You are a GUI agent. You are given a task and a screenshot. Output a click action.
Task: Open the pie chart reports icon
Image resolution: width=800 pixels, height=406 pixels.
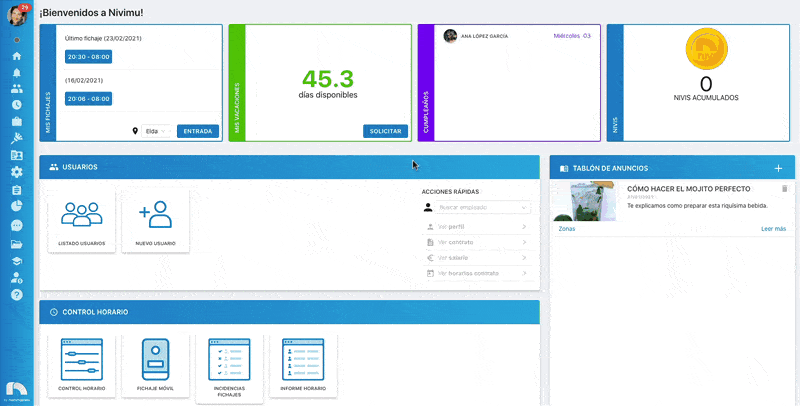pos(16,206)
